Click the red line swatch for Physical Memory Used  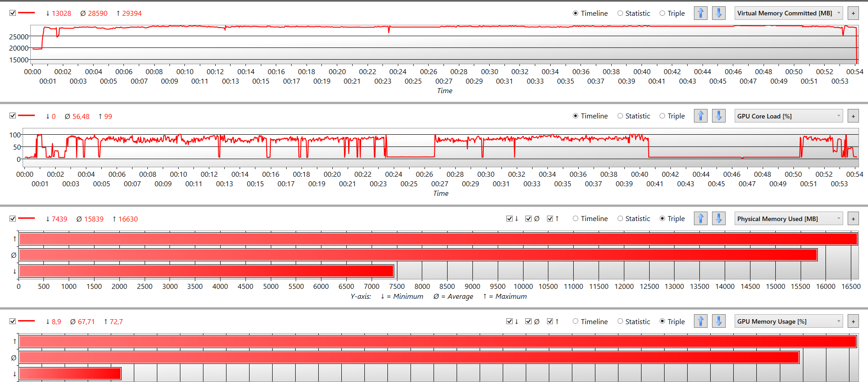pos(27,218)
